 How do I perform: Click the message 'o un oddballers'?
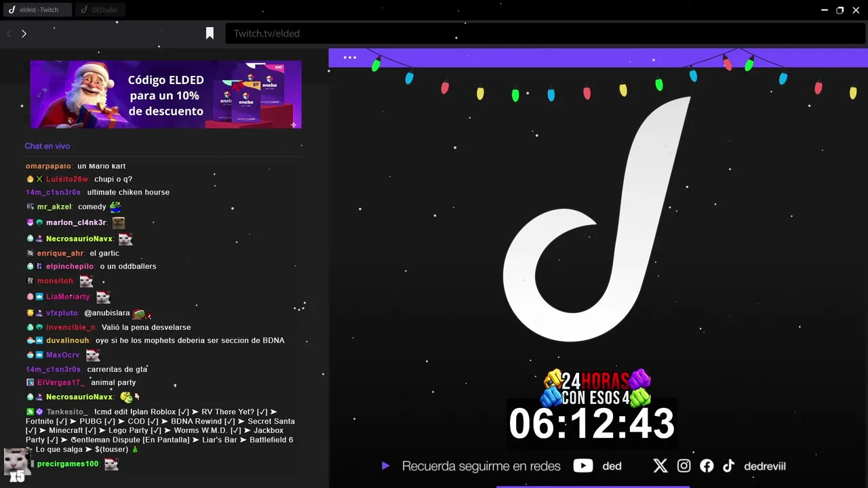tap(128, 266)
